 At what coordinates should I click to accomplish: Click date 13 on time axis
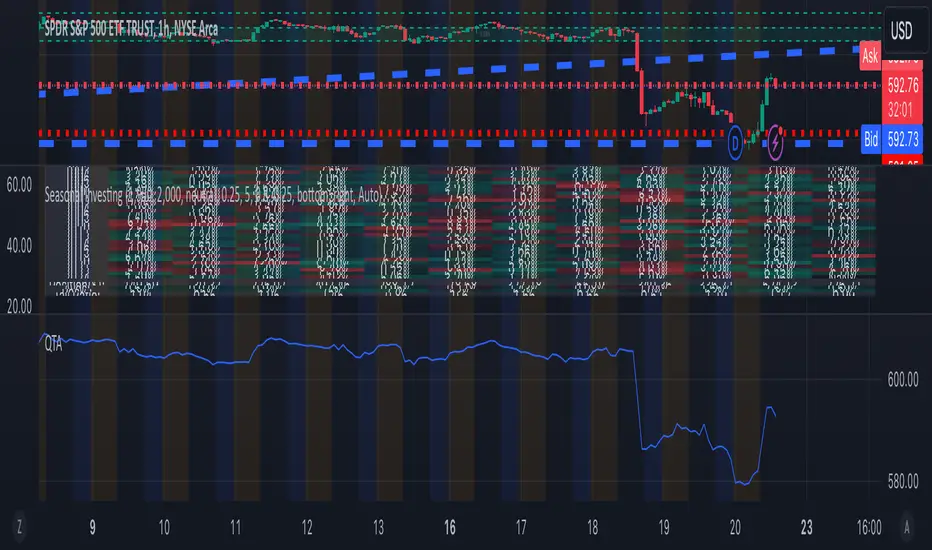378,527
